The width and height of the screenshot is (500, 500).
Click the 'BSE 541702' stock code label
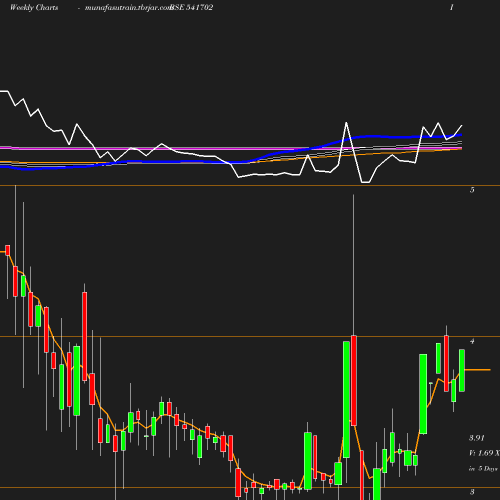191,7
